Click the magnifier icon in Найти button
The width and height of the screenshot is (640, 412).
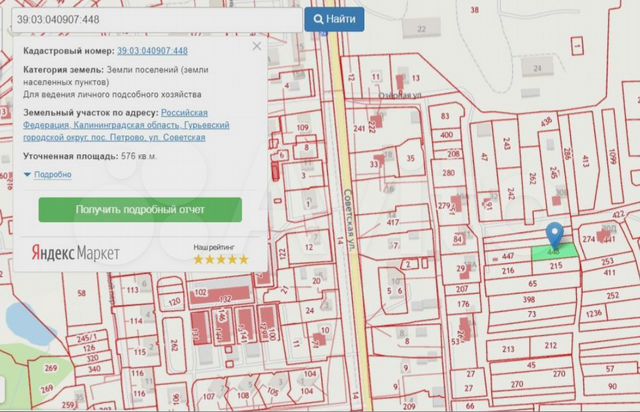pyautogui.click(x=318, y=19)
